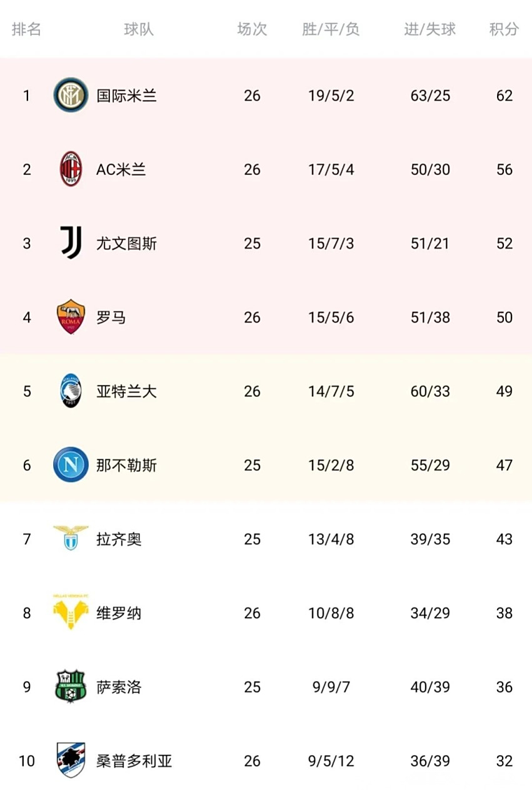Click the Inter Milan club logo

pyautogui.click(x=71, y=96)
